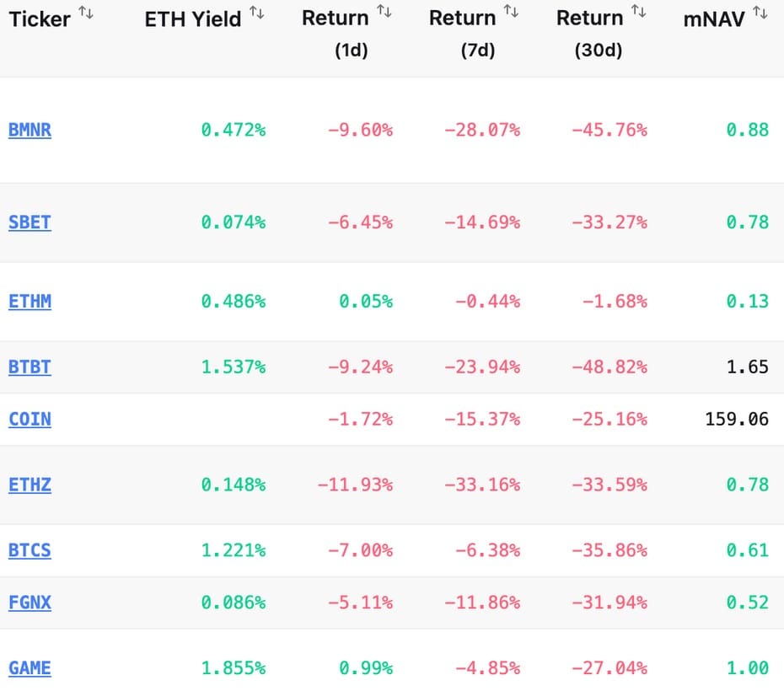Open the BMNR ticker link

(29, 131)
